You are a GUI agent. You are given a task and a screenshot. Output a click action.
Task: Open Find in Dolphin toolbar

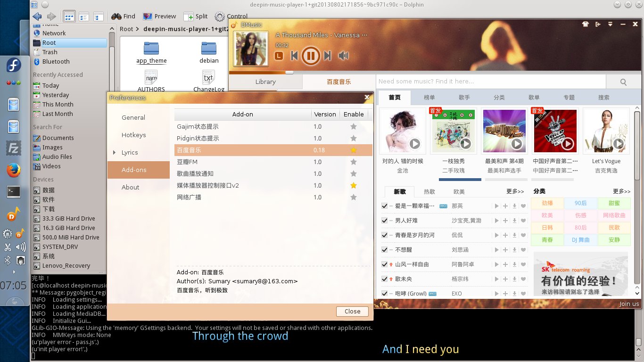click(123, 16)
